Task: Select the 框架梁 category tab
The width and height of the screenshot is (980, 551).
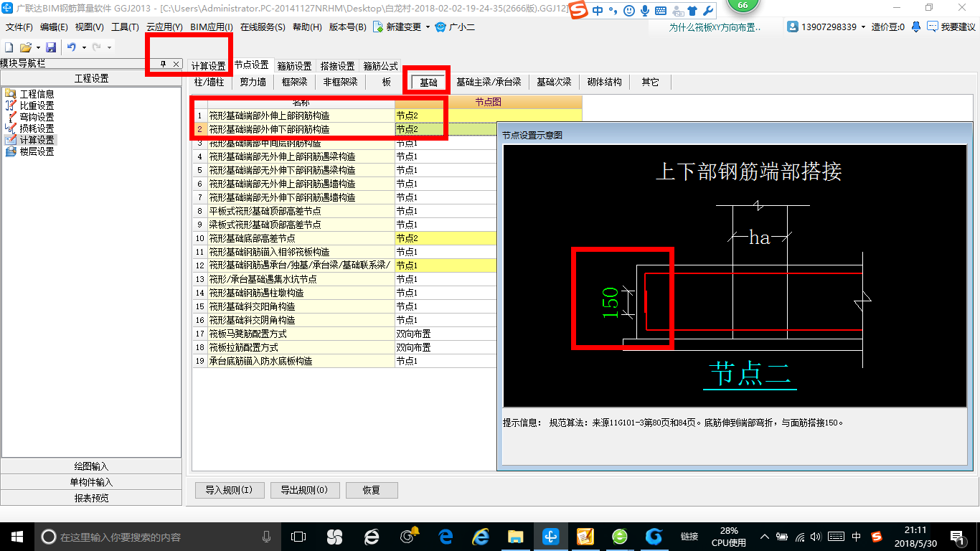Action: click(294, 82)
